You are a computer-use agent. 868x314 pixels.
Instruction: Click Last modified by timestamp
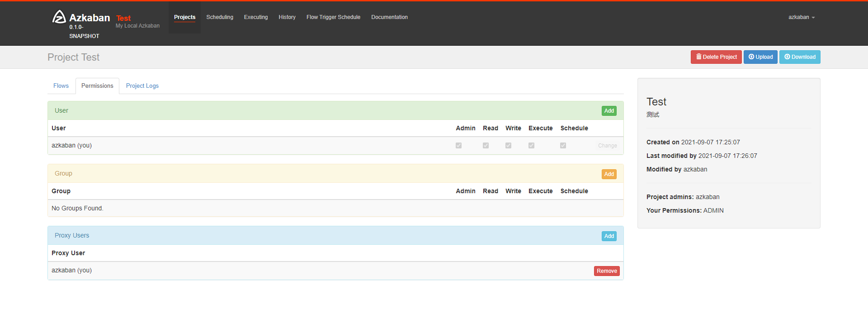[x=702, y=156]
